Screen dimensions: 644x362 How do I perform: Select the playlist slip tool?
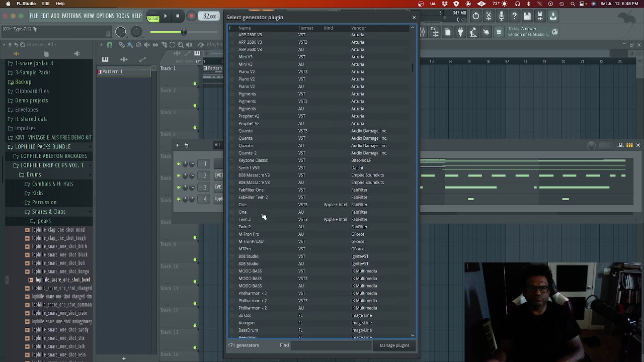pyautogui.click(x=155, y=45)
